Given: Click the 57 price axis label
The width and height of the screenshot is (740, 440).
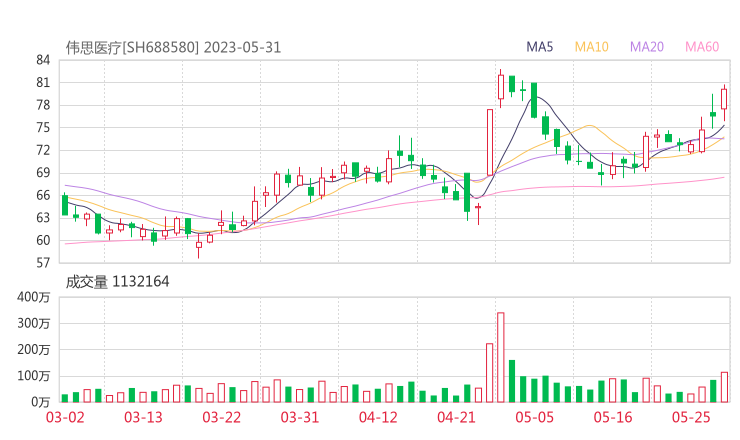Looking at the screenshot, I should [43, 263].
